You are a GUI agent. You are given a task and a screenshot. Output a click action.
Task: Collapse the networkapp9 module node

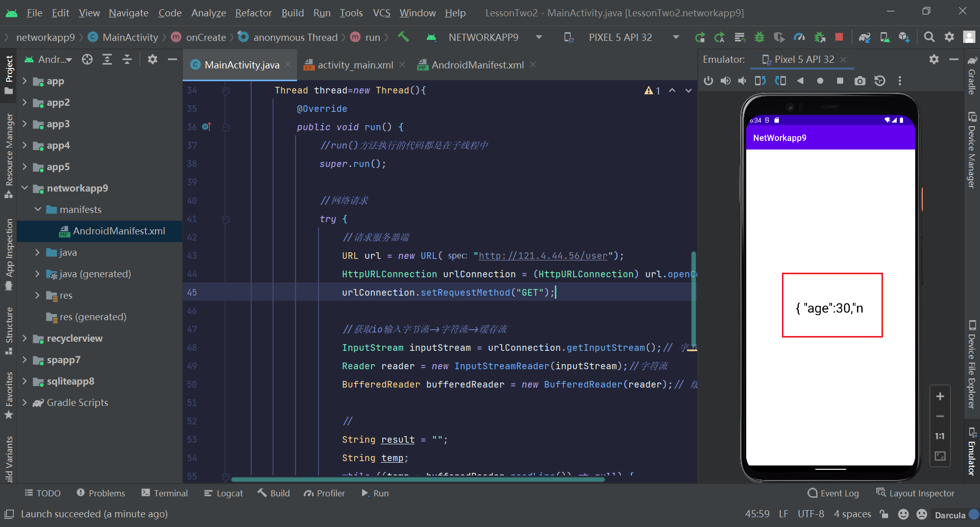[x=24, y=188]
